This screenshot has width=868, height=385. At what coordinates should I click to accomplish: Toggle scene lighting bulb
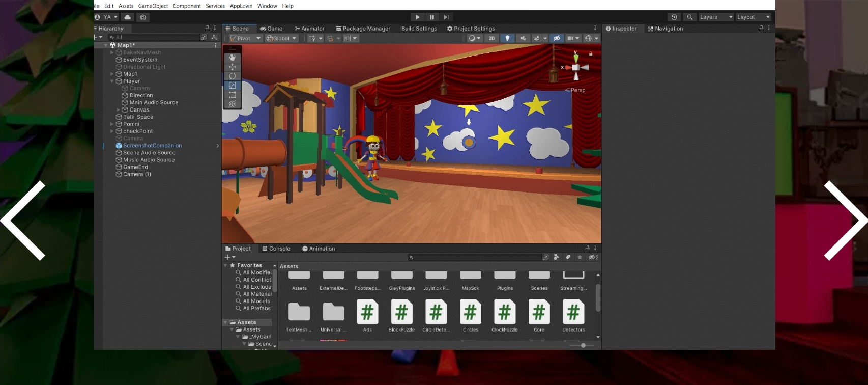pyautogui.click(x=507, y=38)
